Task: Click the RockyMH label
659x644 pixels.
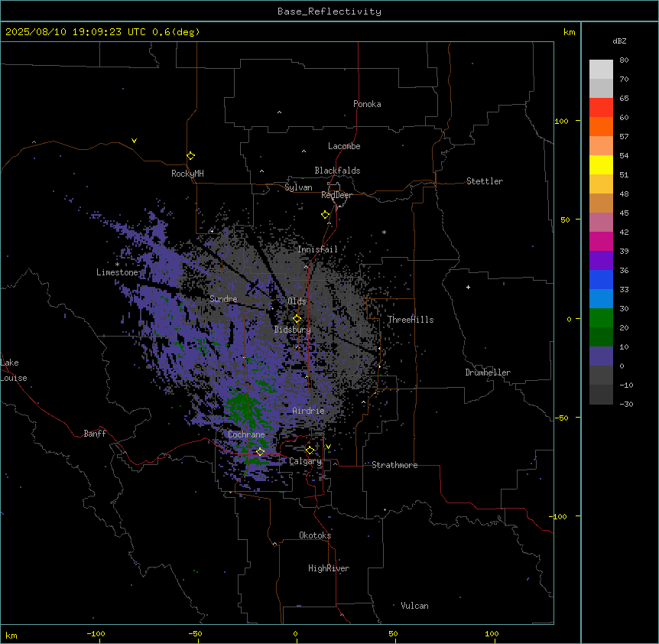Action: pos(187,174)
